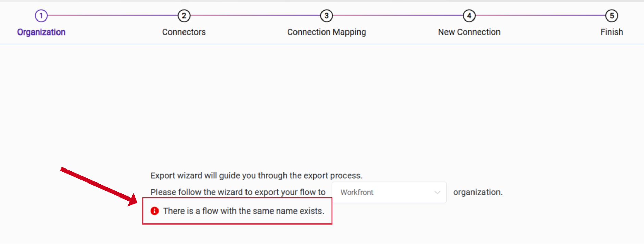Click progress line between steps 2 and 3

[255, 15]
